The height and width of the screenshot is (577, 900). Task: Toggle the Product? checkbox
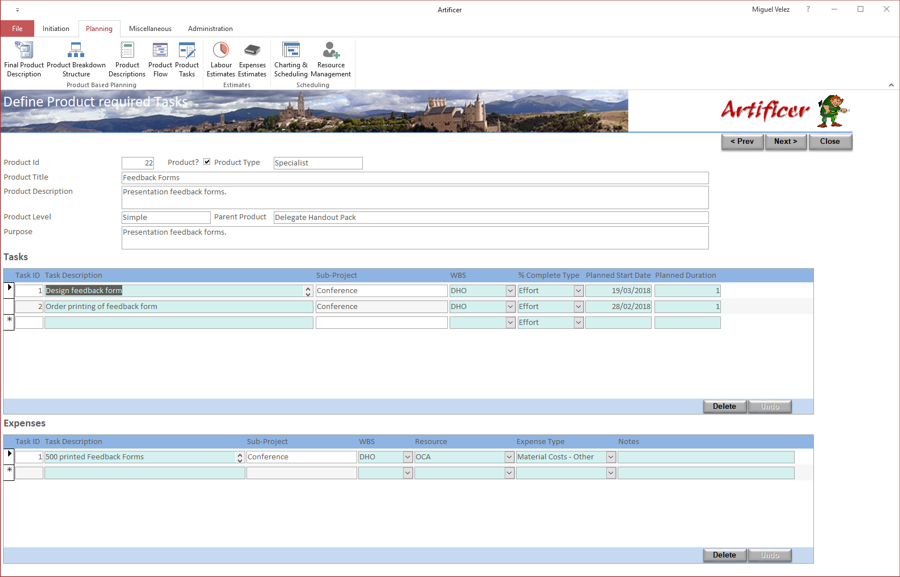[x=207, y=162]
